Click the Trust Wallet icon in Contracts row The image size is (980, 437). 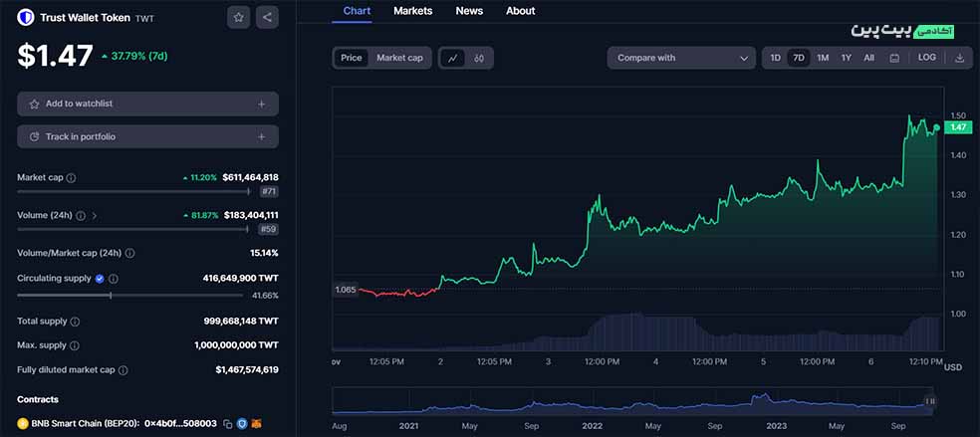tap(242, 424)
